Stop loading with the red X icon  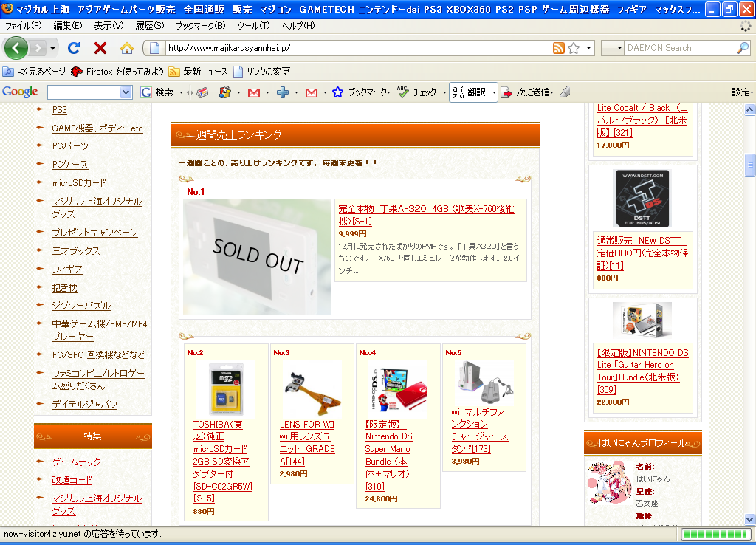coord(100,48)
